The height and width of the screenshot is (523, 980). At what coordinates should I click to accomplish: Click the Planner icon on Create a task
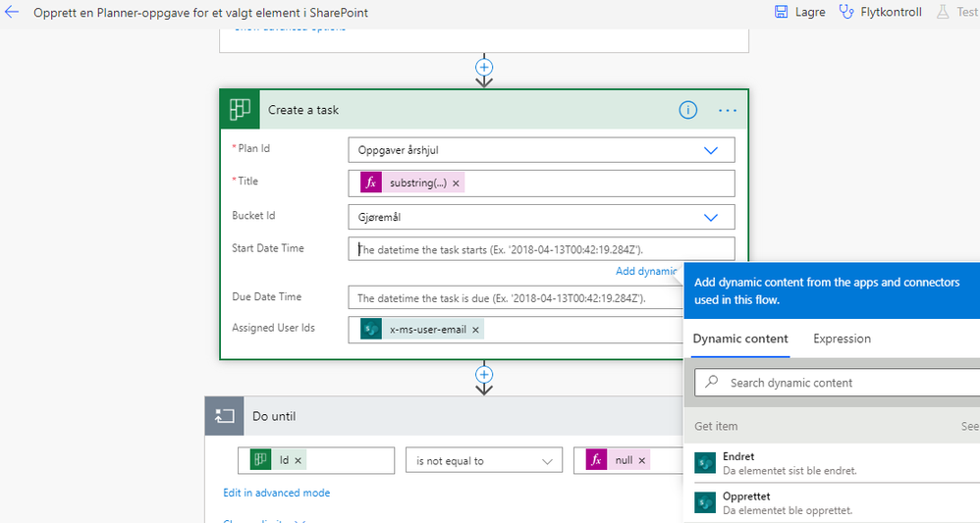click(x=240, y=110)
